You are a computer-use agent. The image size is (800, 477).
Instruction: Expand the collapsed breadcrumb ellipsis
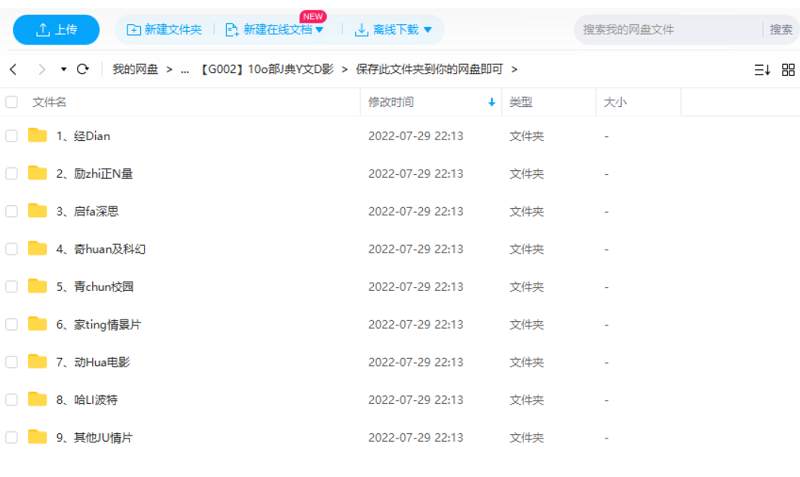pyautogui.click(x=185, y=69)
